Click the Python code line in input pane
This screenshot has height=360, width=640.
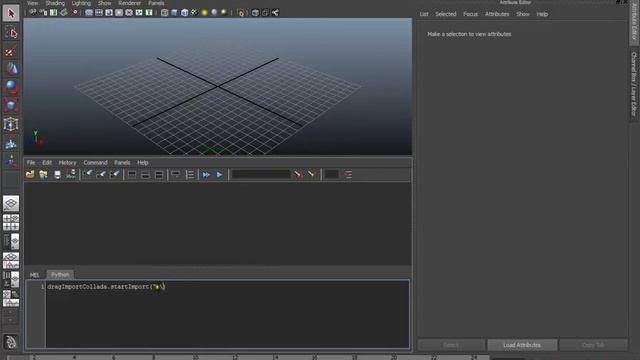coord(106,287)
